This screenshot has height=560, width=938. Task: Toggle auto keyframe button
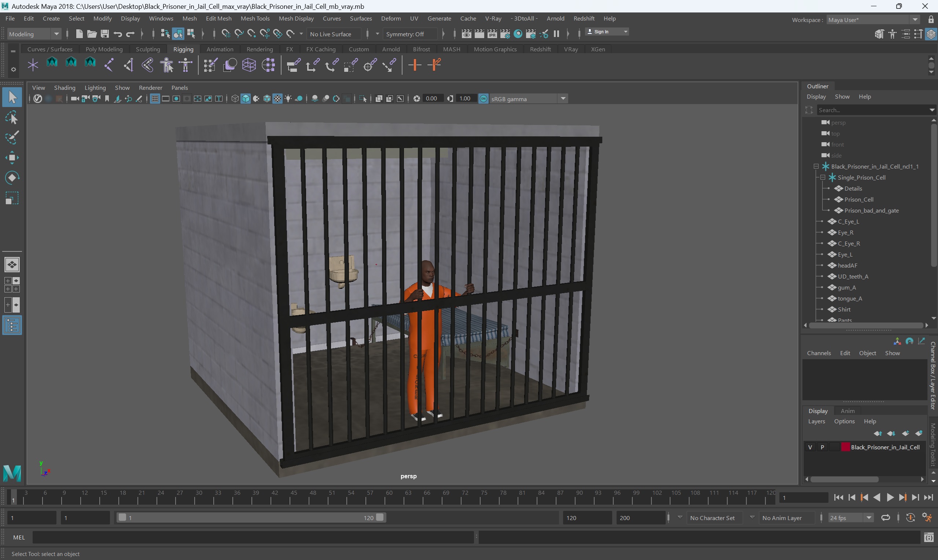click(910, 517)
